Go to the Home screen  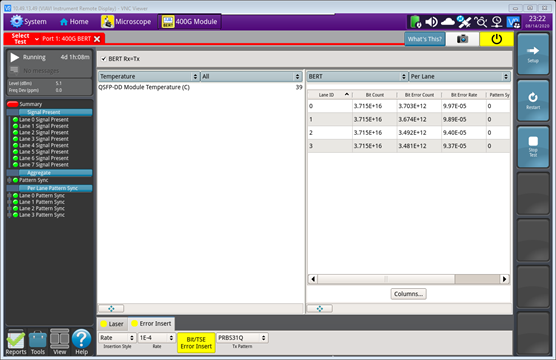[x=74, y=22]
